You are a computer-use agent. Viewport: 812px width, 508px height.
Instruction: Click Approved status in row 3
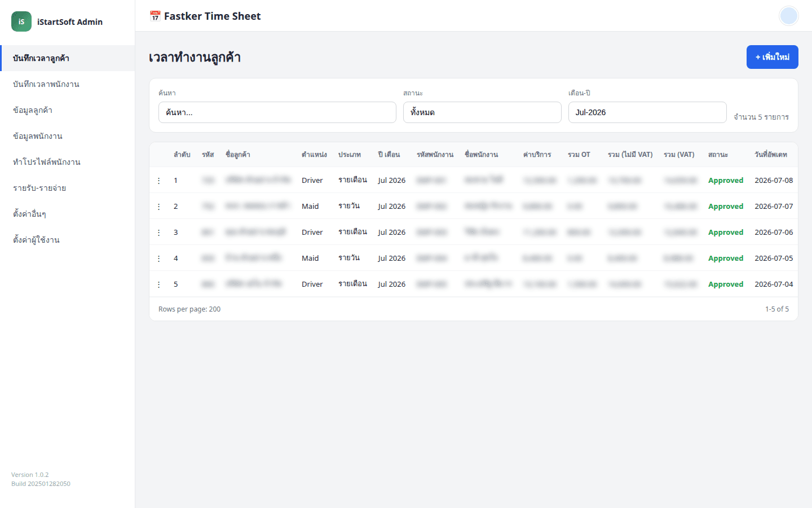pos(726,233)
